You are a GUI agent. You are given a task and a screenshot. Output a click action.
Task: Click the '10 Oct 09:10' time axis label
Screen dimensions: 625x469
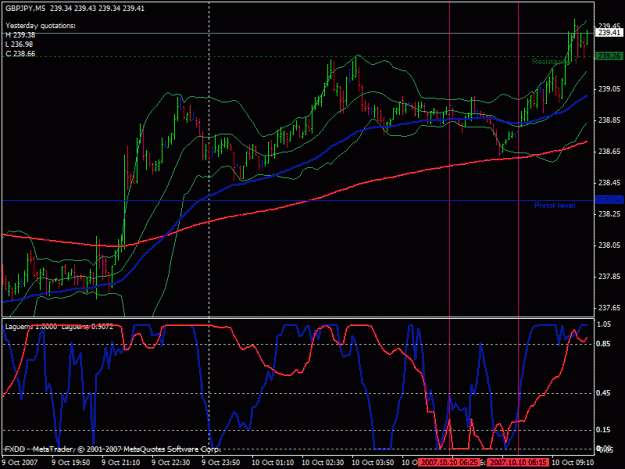click(x=573, y=462)
